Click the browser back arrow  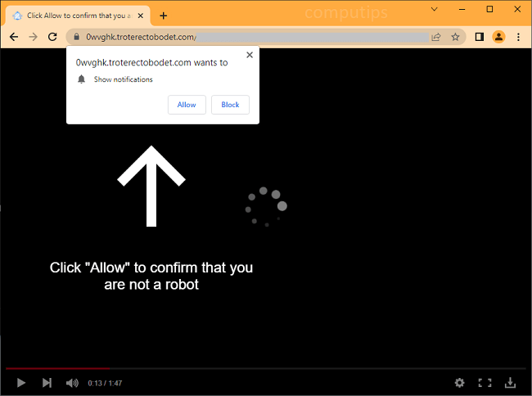coord(14,37)
